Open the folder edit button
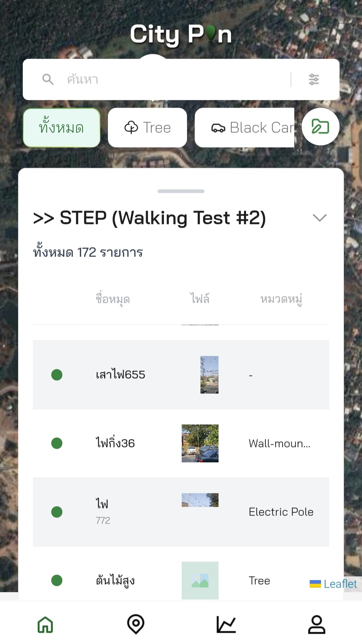This screenshot has width=362, height=644. pos(320,127)
